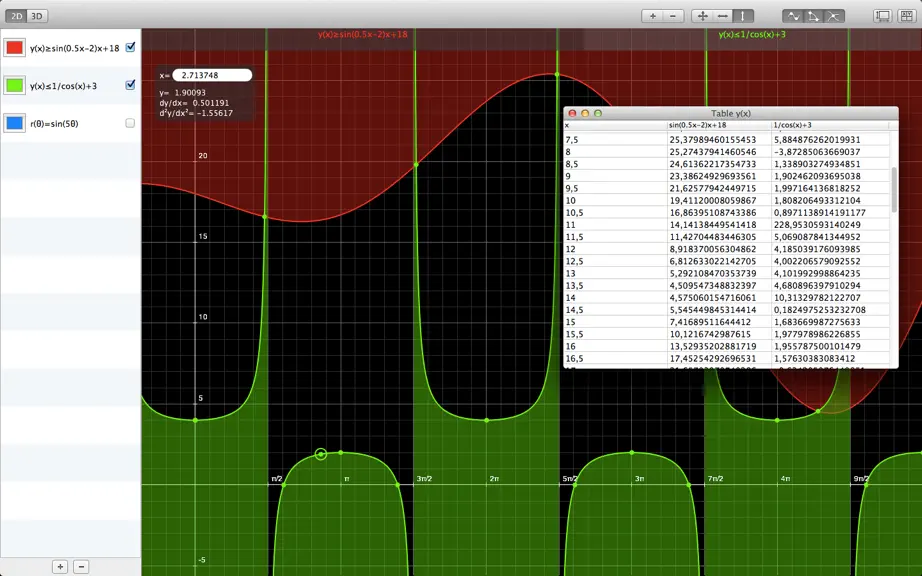922x576 pixels.
Task: Click the zoom button of the Table window
Action: point(598,113)
